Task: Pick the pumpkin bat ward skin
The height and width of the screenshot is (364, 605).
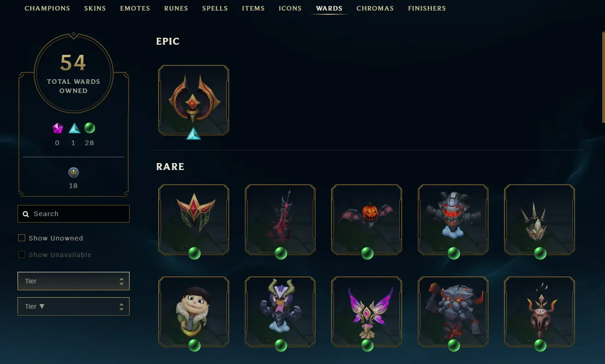Action: [x=367, y=220]
